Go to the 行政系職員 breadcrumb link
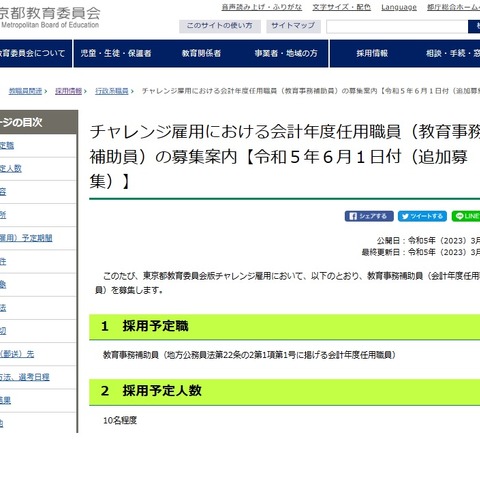 112,91
